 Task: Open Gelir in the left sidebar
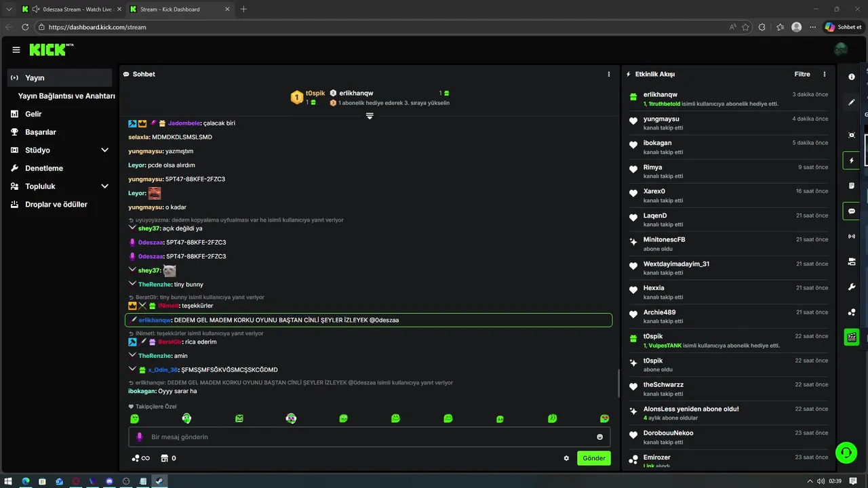[33, 114]
